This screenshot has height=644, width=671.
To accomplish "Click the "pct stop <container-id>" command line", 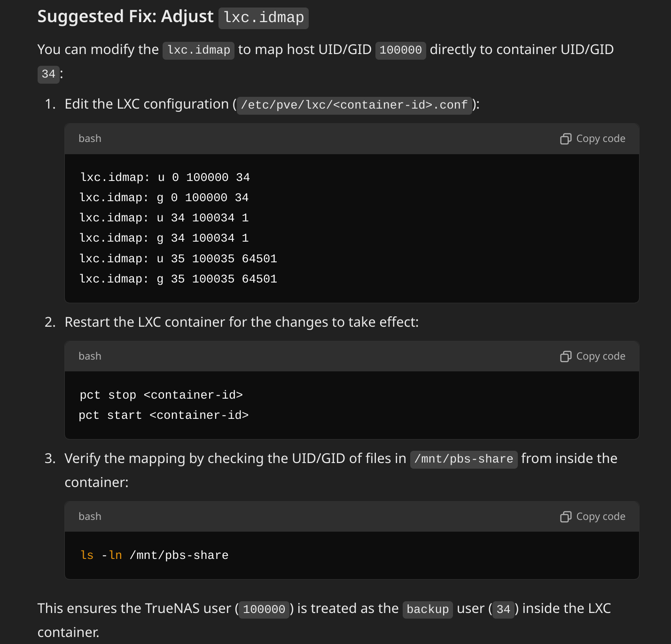I will tap(161, 395).
